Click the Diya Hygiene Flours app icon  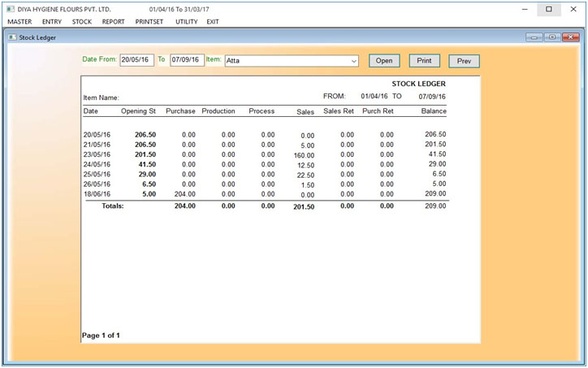point(11,9)
